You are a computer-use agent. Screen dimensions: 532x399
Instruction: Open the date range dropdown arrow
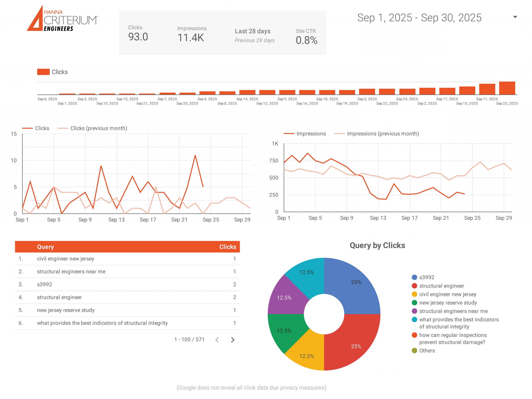pyautogui.click(x=515, y=17)
